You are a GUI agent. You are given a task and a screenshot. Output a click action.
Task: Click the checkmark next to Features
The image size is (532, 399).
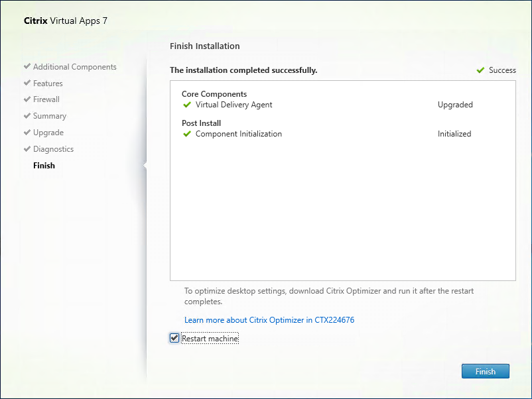[27, 83]
